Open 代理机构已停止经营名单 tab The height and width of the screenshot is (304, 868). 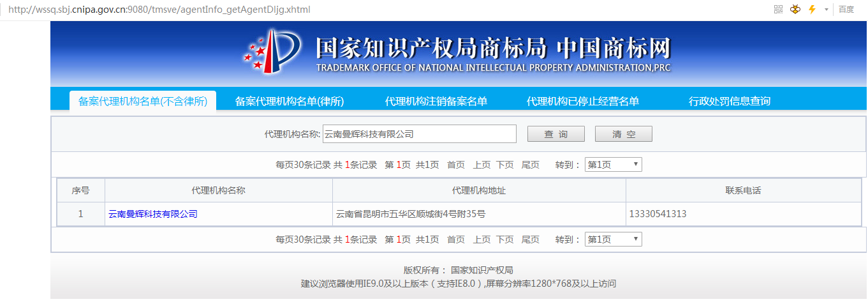point(583,101)
